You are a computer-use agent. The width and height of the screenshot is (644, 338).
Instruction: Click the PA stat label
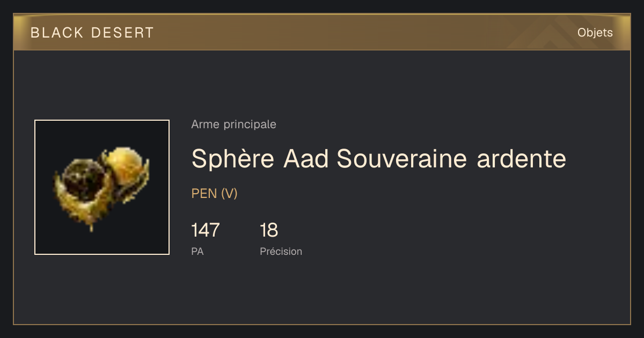coord(197,251)
